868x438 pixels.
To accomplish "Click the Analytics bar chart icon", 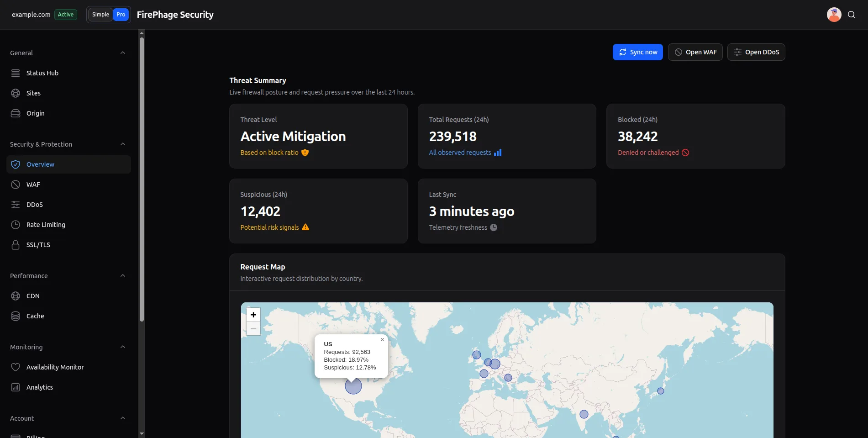I will [15, 387].
